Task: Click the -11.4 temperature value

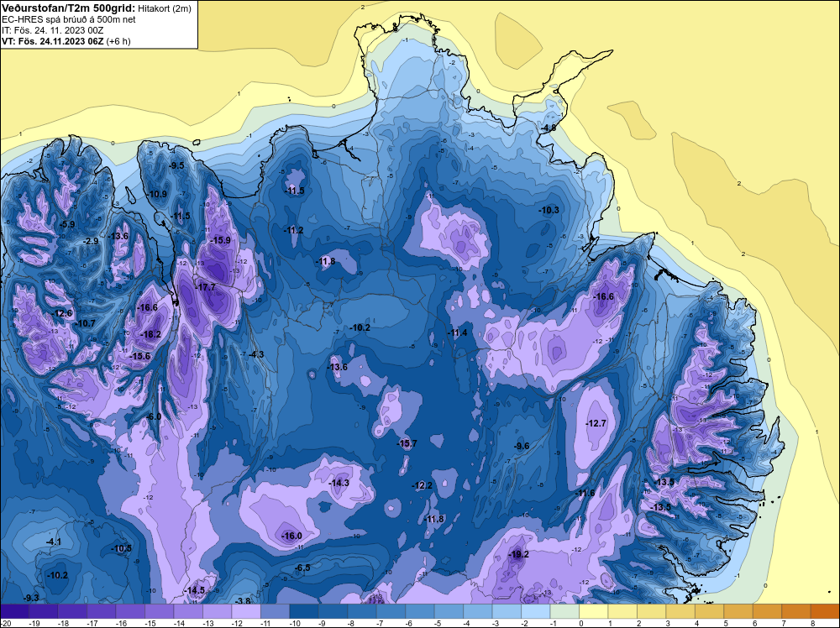Action: [457, 332]
